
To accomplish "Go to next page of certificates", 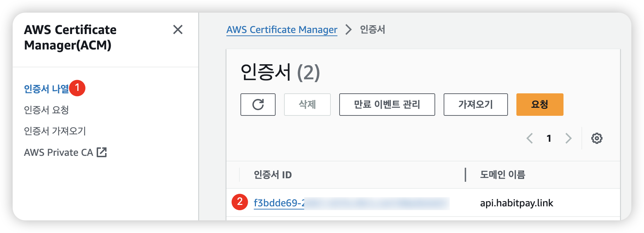I will coord(568,138).
